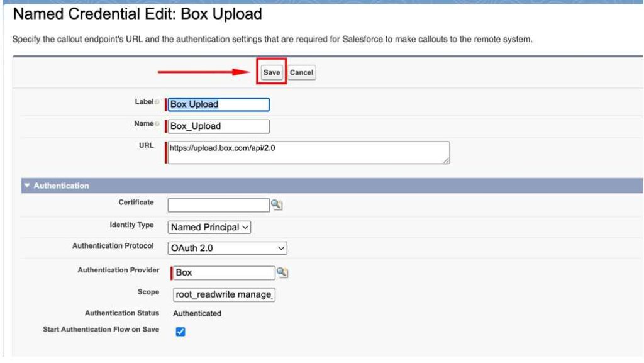Open the Authentication Protocol dropdown
The width and height of the screenshot is (644, 363).
click(227, 248)
